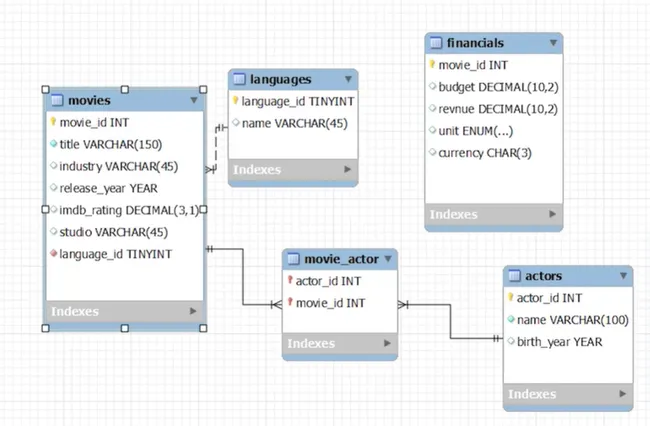This screenshot has height=426, width=650.
Task: Click the actors table icon
Action: (514, 276)
